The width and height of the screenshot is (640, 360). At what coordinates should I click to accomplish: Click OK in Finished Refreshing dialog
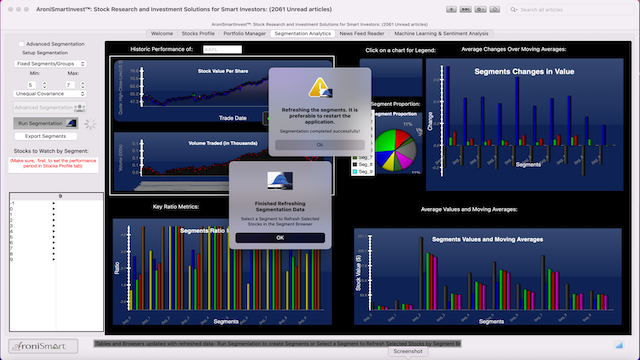[x=280, y=238]
